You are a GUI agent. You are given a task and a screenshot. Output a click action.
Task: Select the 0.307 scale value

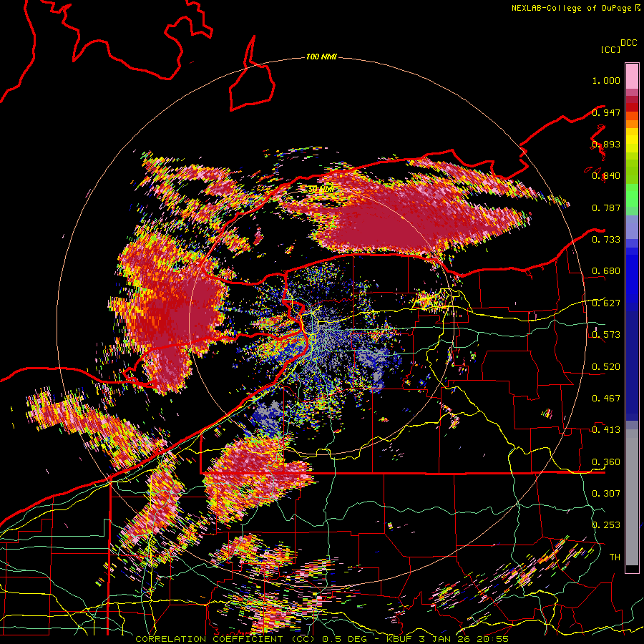pos(606,494)
